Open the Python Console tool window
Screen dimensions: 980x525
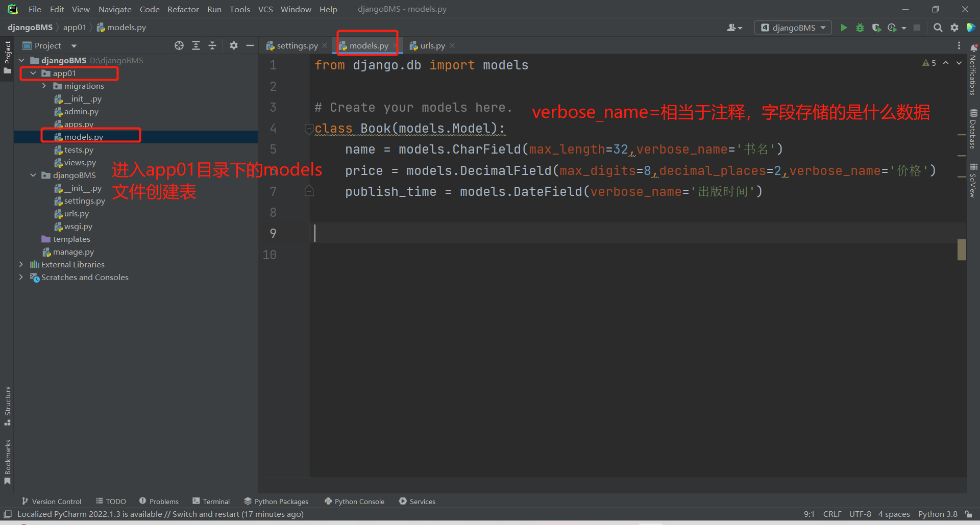point(355,502)
